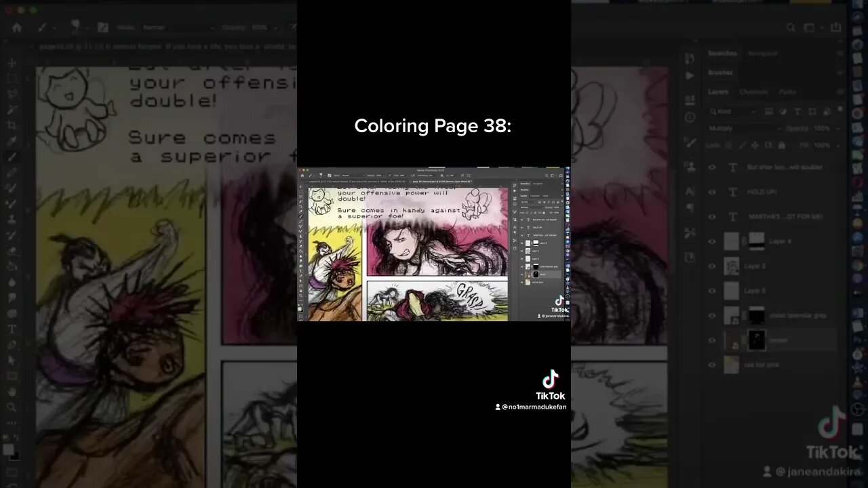Image resolution: width=868 pixels, height=488 pixels.
Task: Select the Quick Selection tool in the enlarged background toolbar
Action: (x=12, y=109)
